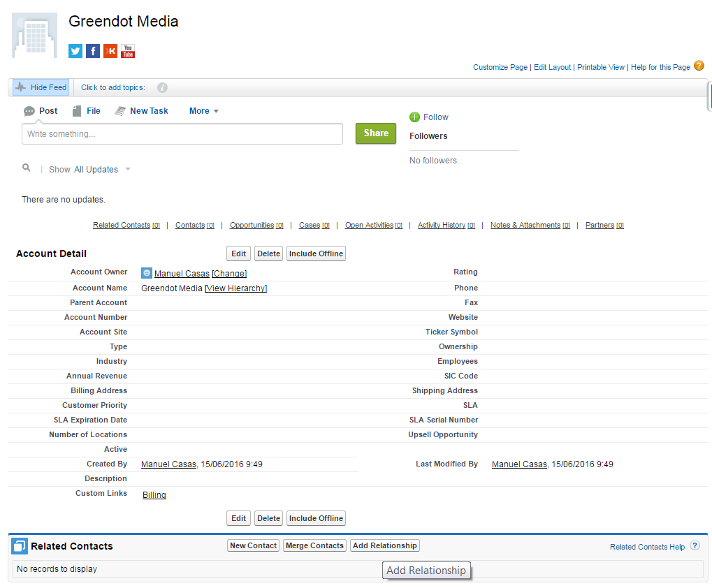
Task: Open Customize Page link
Action: [x=500, y=67]
